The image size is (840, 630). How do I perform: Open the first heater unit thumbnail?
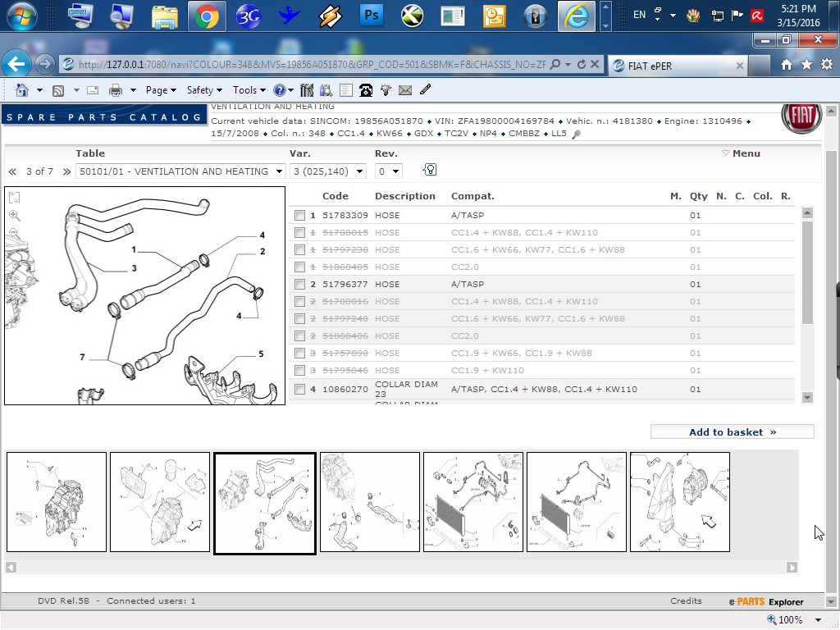[57, 502]
